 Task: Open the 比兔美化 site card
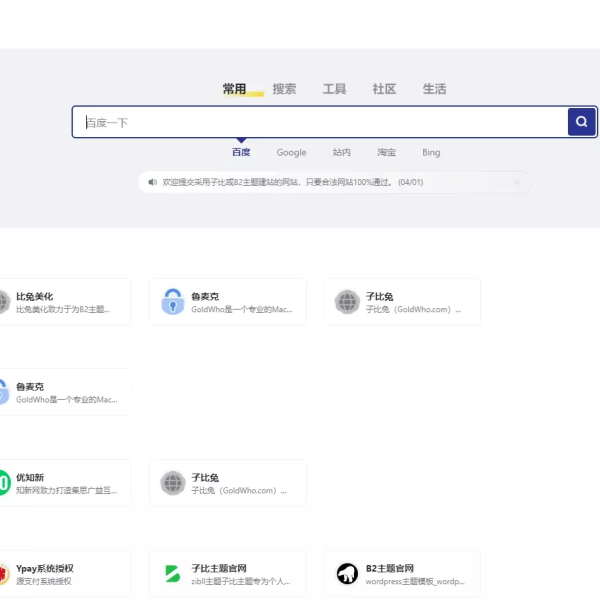[x=65, y=302]
